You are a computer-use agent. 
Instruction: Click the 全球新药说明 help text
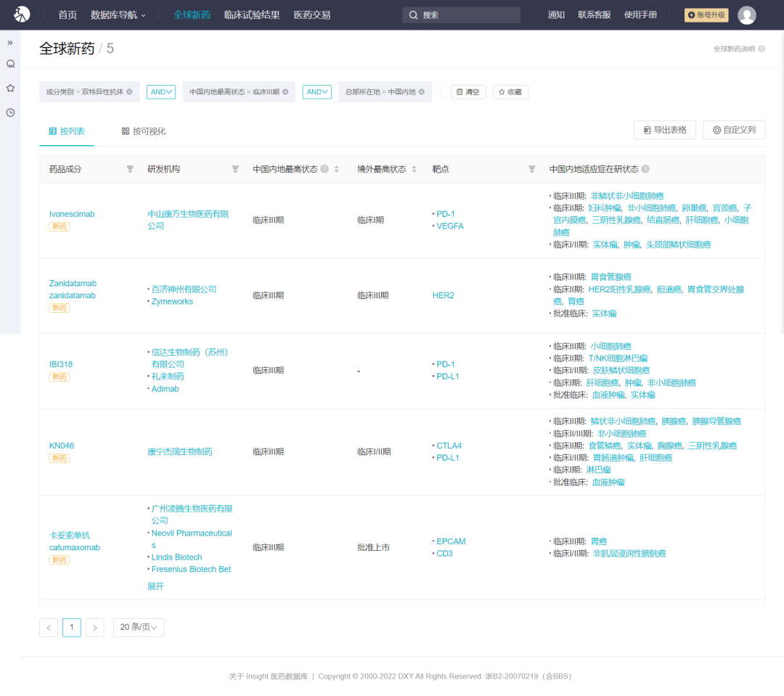tap(734, 49)
